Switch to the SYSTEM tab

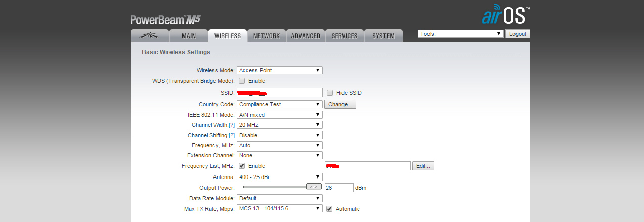(383, 36)
